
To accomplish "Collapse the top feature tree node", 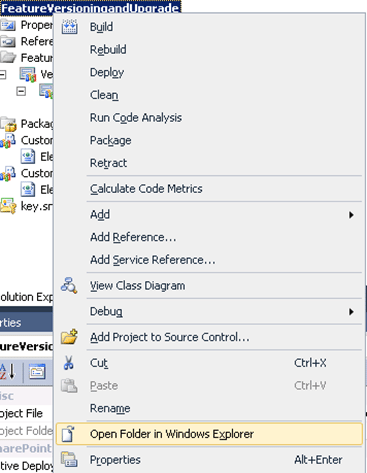I will pyautogui.click(x=3, y=74).
